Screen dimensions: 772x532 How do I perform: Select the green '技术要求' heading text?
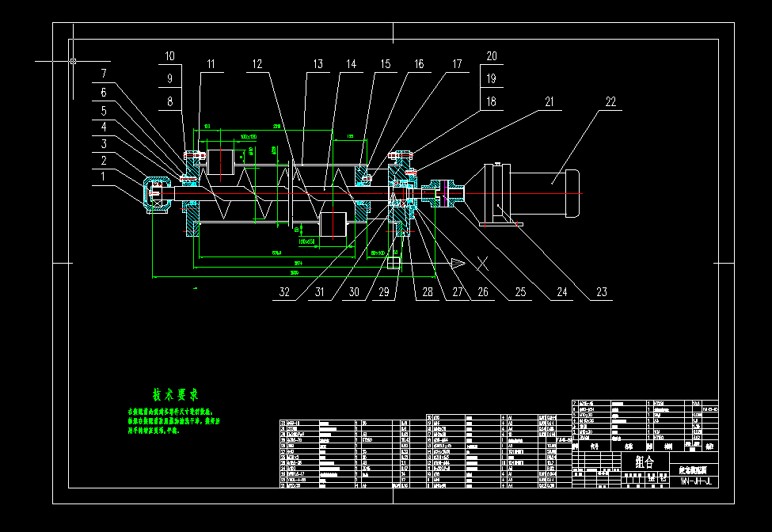pos(175,395)
